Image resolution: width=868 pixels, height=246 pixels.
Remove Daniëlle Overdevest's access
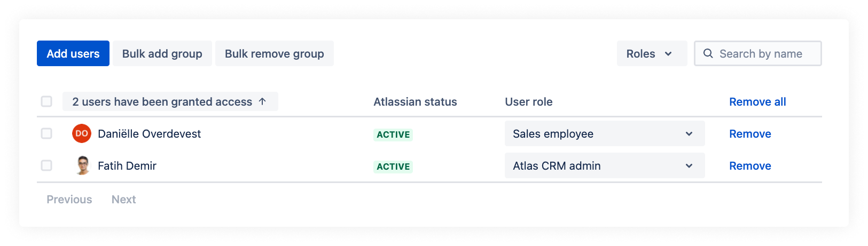coord(749,133)
